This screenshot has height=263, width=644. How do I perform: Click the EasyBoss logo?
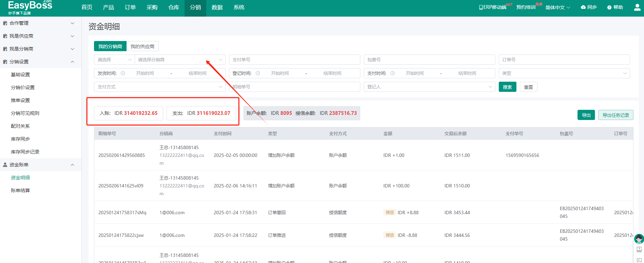(30, 7)
